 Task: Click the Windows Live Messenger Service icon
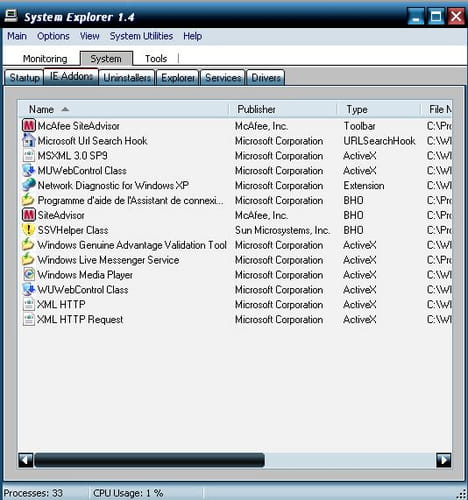click(x=29, y=260)
